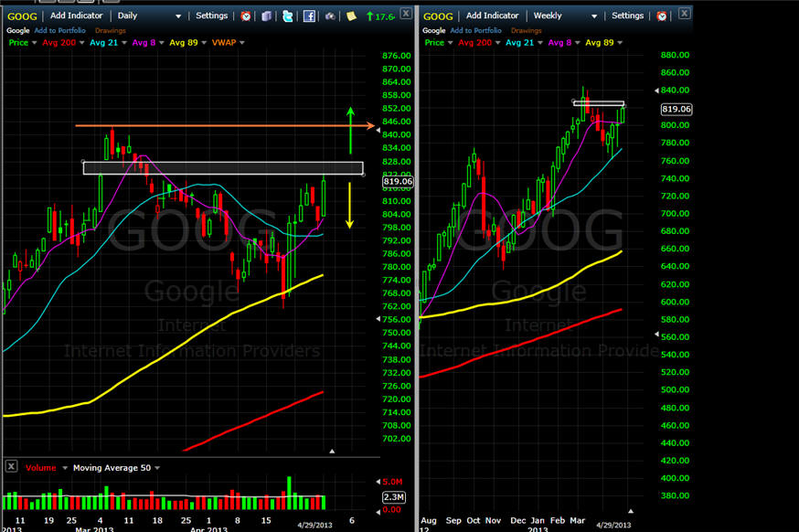This screenshot has height=532, width=799.
Task: Open the alarm clock icon in weekly chart
Action: [x=662, y=16]
